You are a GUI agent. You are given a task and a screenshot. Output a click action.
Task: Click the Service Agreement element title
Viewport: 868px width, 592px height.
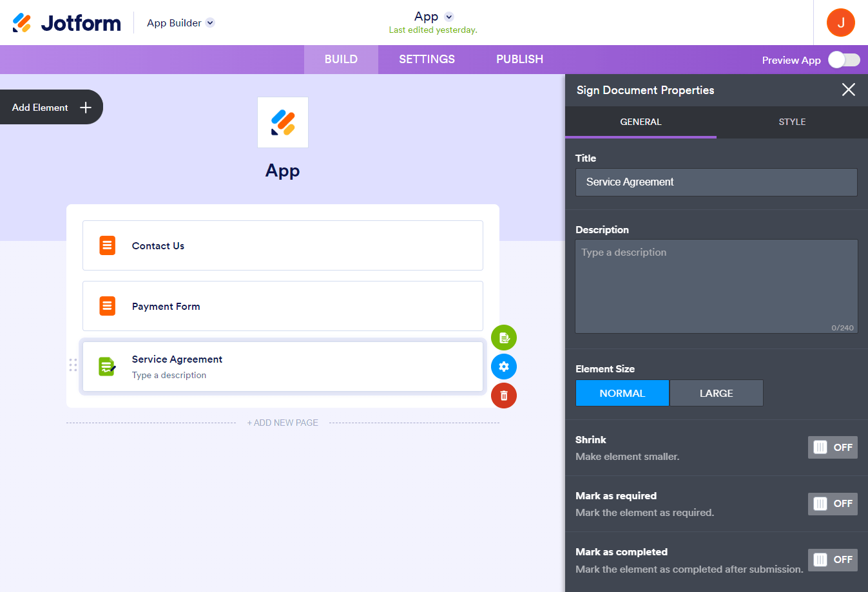pyautogui.click(x=177, y=359)
